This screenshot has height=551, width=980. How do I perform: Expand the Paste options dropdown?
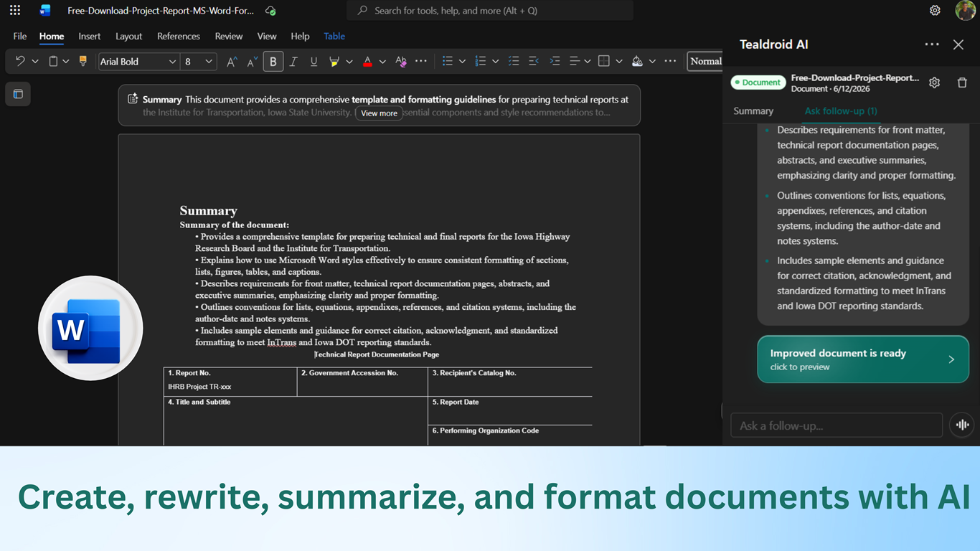[x=66, y=62]
